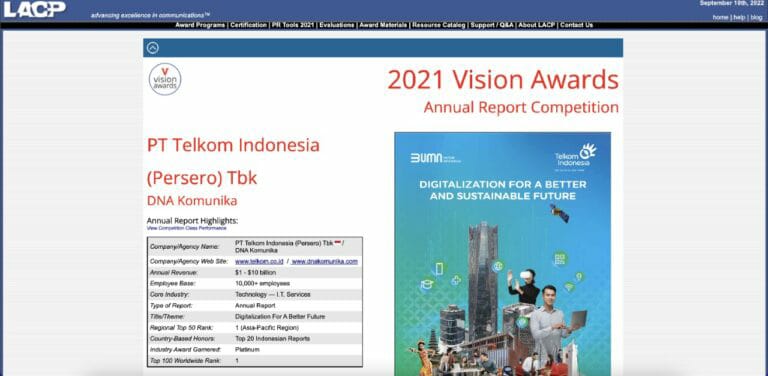The width and height of the screenshot is (768, 376).
Task: Click 'PT Telkom Indonesia' heading line
Action: (233, 145)
